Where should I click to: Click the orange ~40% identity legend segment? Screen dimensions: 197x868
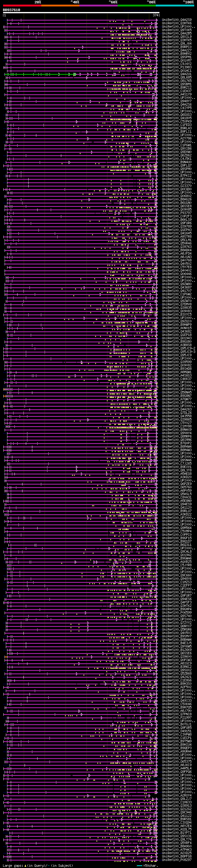[61, 6]
